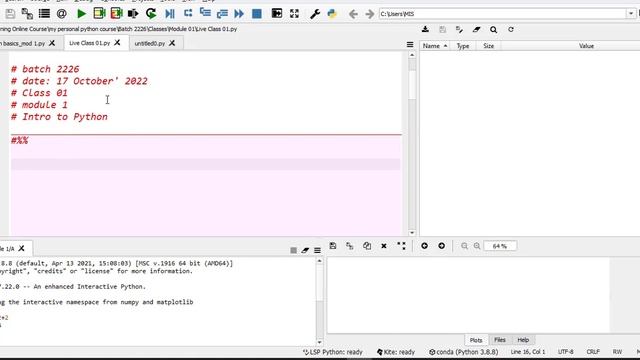Maximize the current pane icon

[277, 13]
